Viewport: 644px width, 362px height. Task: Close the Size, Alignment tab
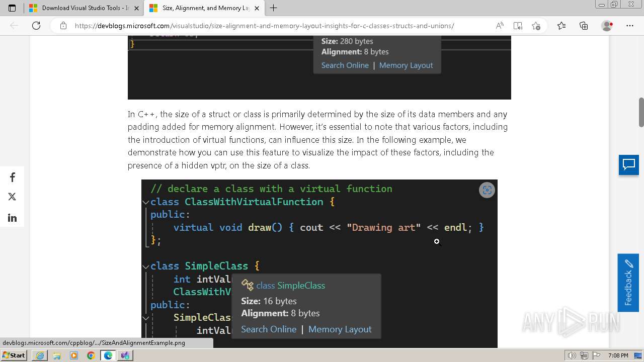coord(257,8)
